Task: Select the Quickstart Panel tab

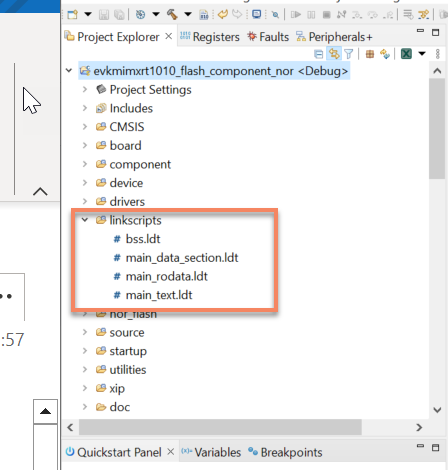Action: click(x=114, y=452)
